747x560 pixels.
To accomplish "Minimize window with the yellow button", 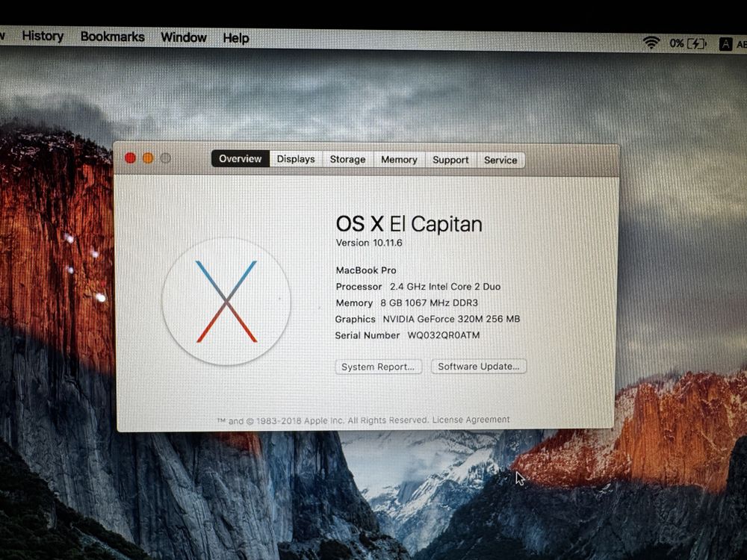I will pyautogui.click(x=148, y=158).
